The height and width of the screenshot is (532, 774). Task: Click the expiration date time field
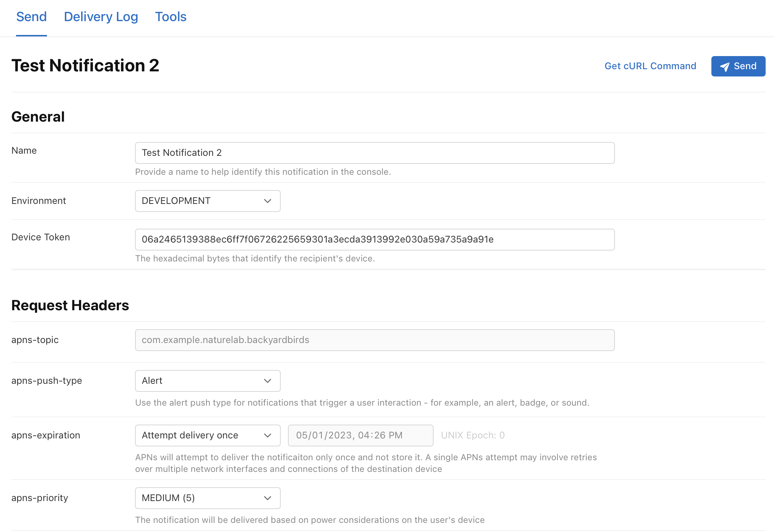pyautogui.click(x=360, y=436)
